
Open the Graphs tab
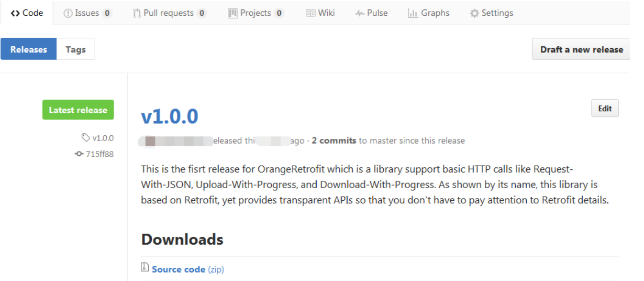(428, 13)
